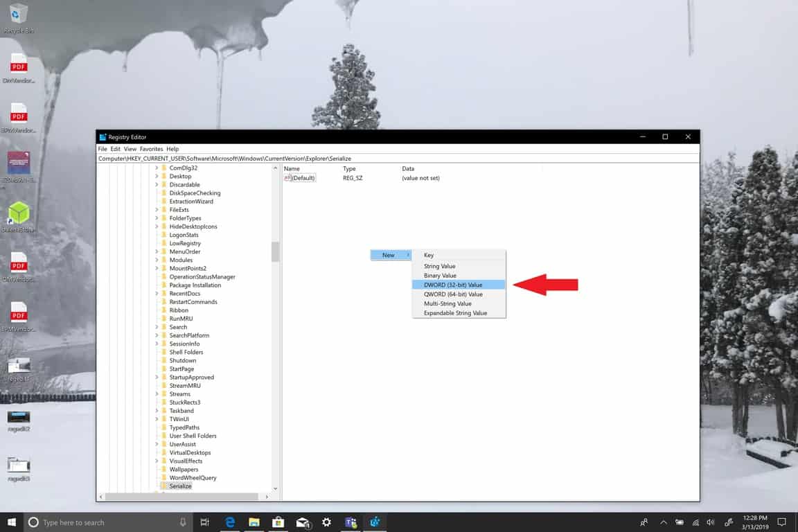The height and width of the screenshot is (532, 798).
Task: Click the Task View taskbar icon
Action: pyautogui.click(x=204, y=522)
